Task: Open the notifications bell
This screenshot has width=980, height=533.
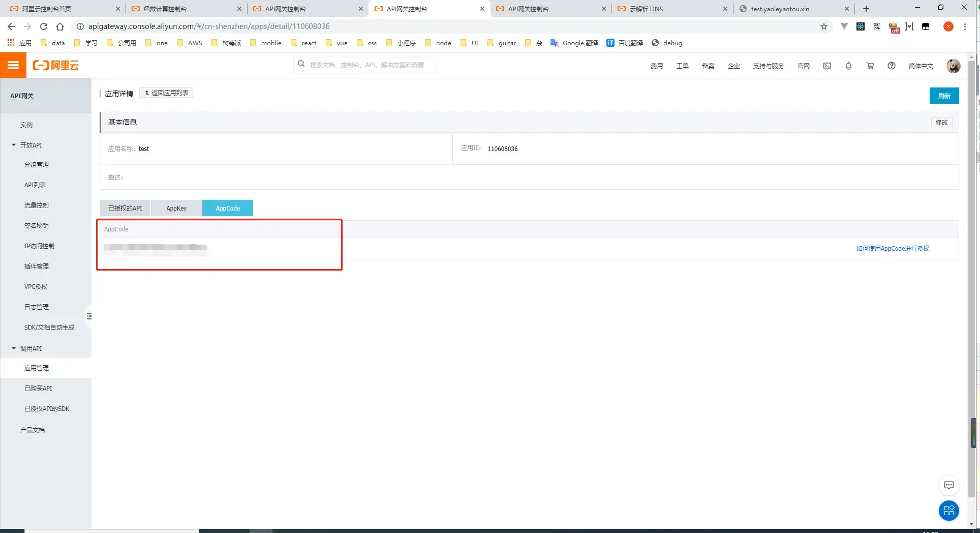Action: point(848,66)
